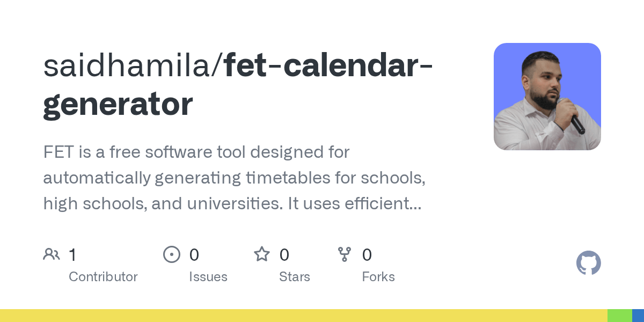Click the Stars star icon
This screenshot has width=644, height=322.
[261, 254]
